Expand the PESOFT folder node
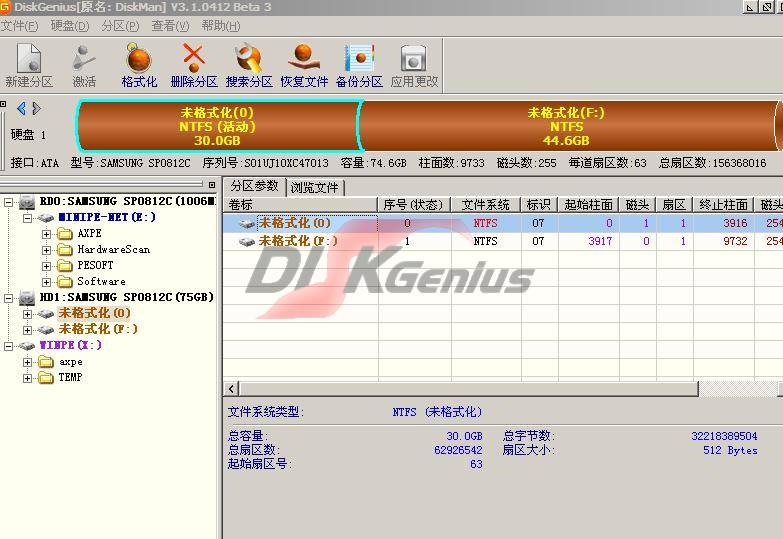 tap(46, 266)
